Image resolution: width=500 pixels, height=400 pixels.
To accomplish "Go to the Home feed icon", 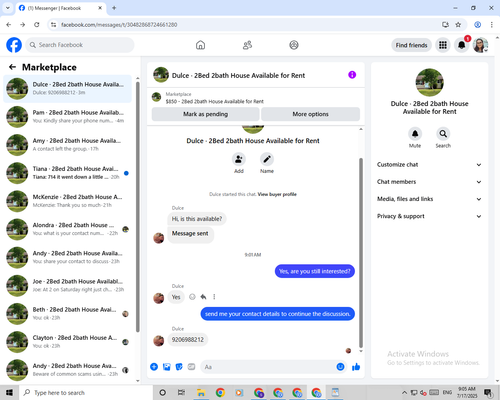I will [200, 45].
